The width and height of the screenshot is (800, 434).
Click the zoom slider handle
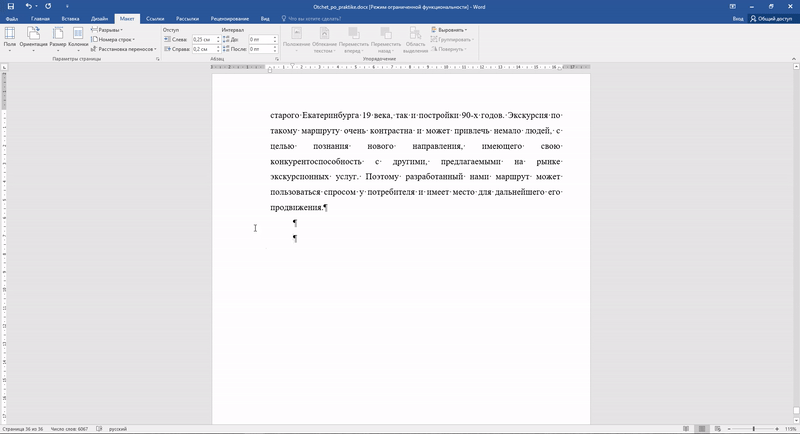pos(754,429)
